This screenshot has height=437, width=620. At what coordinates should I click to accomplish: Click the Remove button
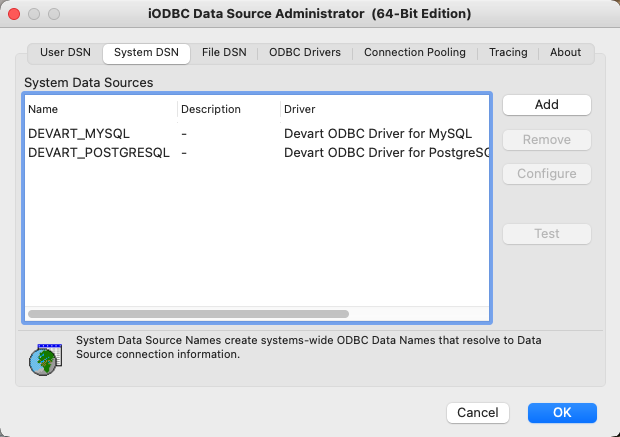547,140
